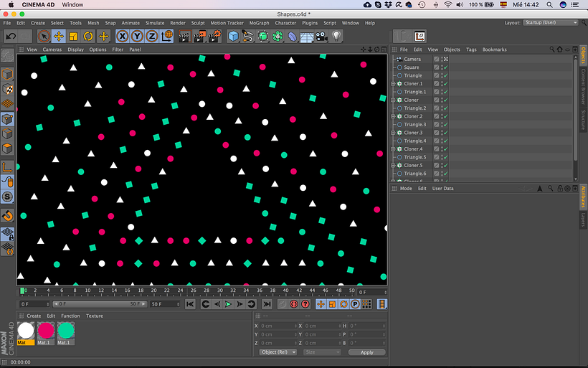Click the green Subdivision Surface generator icon

pyautogui.click(x=263, y=37)
